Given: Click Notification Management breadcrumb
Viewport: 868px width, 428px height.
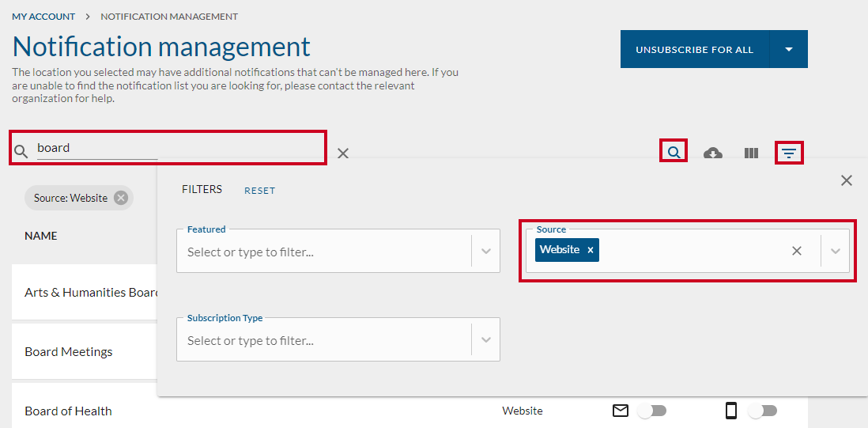Looking at the screenshot, I should pos(169,17).
